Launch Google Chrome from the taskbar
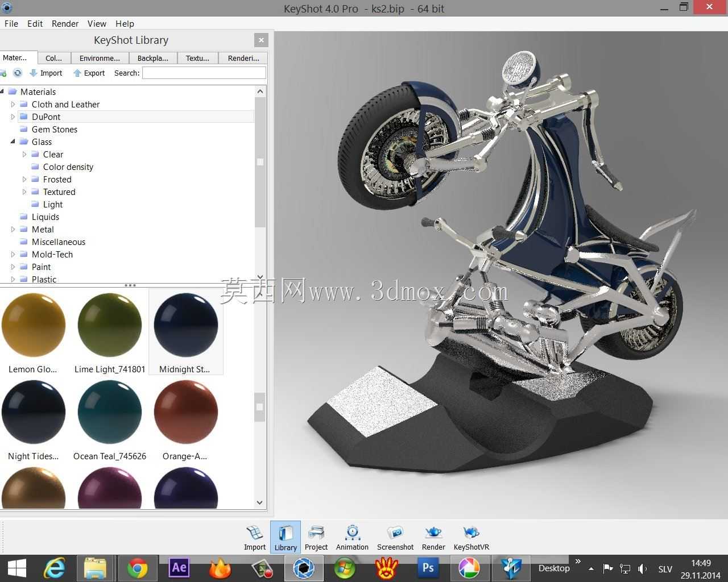Viewport: 728px width, 582px height. [137, 568]
